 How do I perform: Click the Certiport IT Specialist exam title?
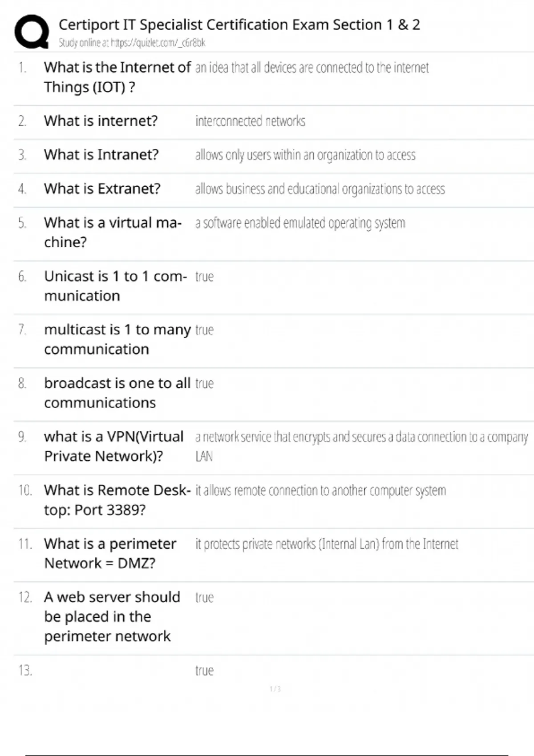pos(239,24)
